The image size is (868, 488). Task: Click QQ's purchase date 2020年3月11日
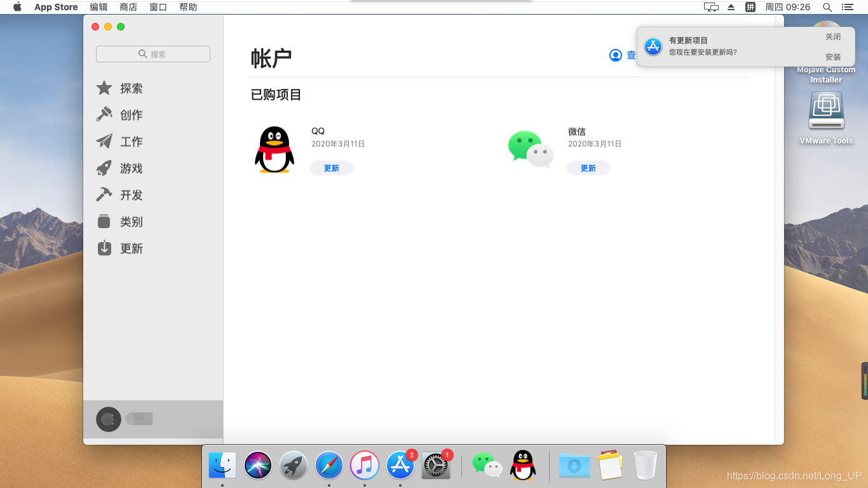click(x=338, y=144)
